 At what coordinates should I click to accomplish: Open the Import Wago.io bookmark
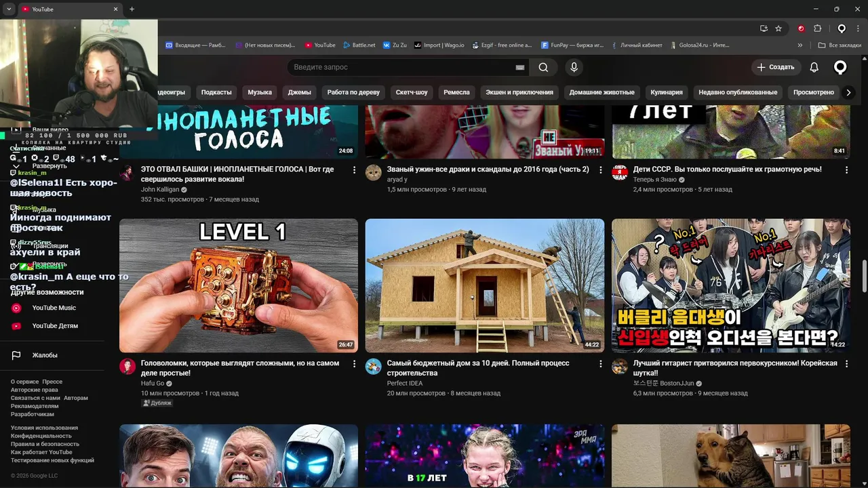pos(439,45)
